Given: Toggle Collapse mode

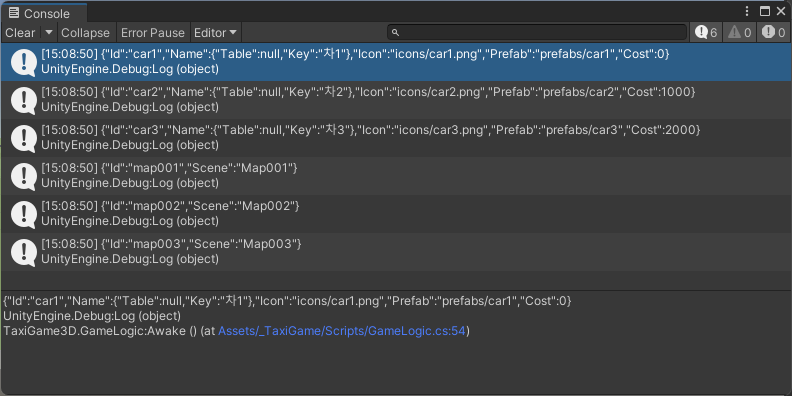Looking at the screenshot, I should pos(85,33).
